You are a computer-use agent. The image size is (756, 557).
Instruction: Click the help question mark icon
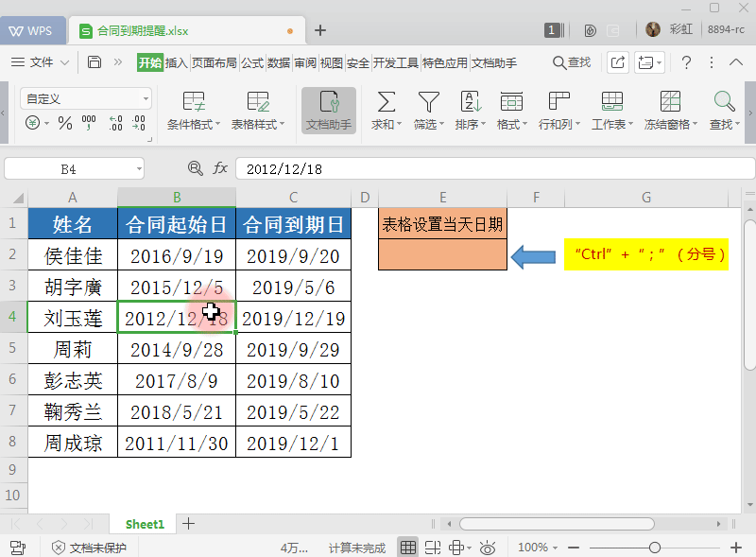pyautogui.click(x=686, y=62)
